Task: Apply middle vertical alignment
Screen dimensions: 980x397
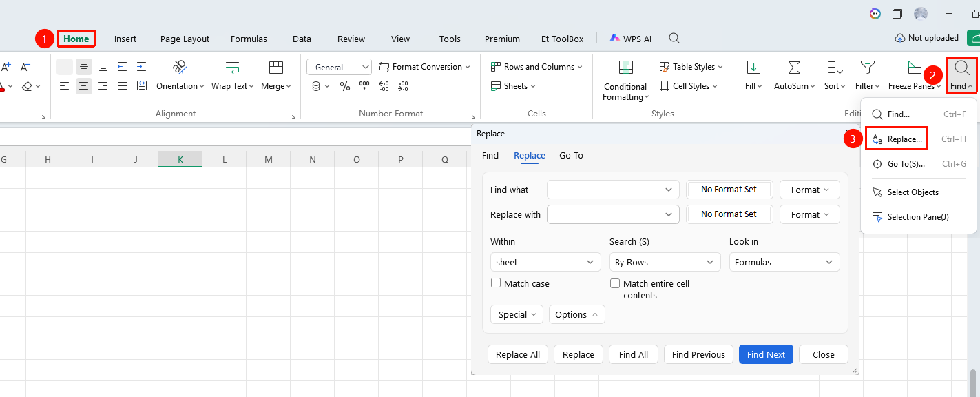Action: [83, 67]
